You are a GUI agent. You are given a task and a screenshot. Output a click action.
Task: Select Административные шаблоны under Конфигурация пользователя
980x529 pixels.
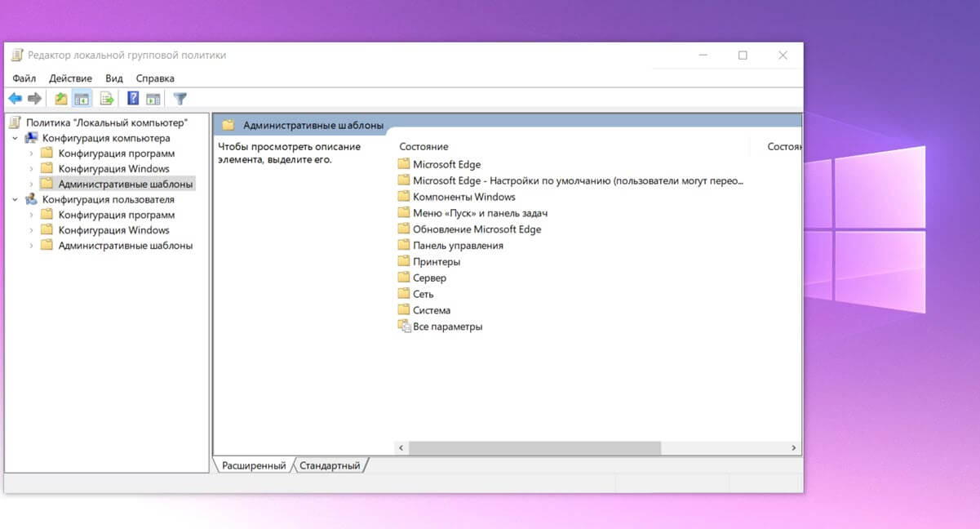125,246
